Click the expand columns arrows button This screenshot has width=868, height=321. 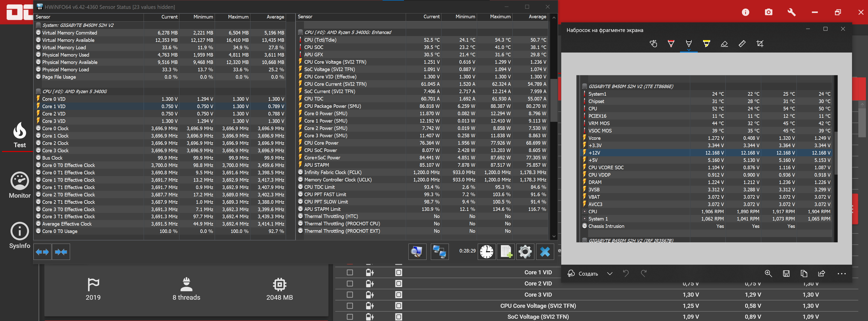[x=42, y=252]
